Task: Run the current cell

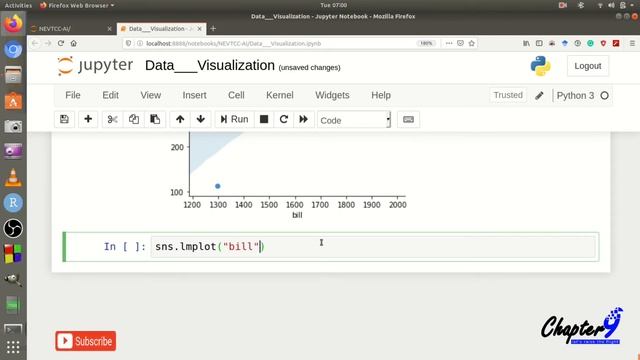Action: 234,119
